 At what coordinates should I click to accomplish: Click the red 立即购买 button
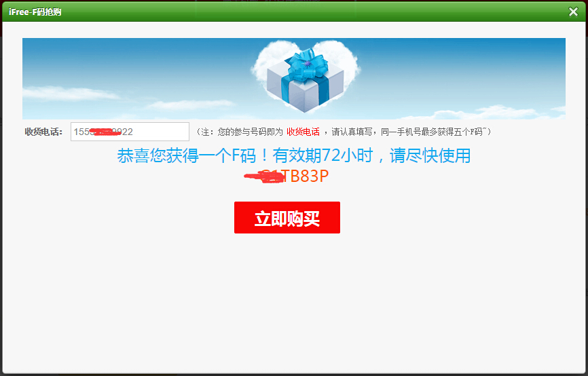point(287,217)
